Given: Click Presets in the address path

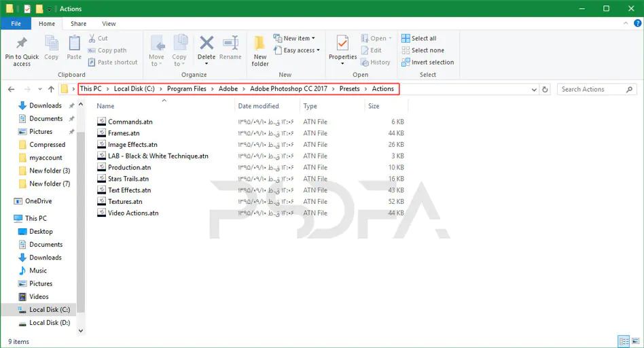Looking at the screenshot, I should click(350, 89).
